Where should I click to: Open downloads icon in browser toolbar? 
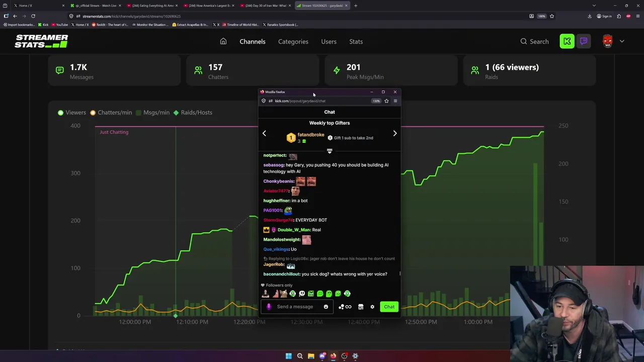click(590, 16)
